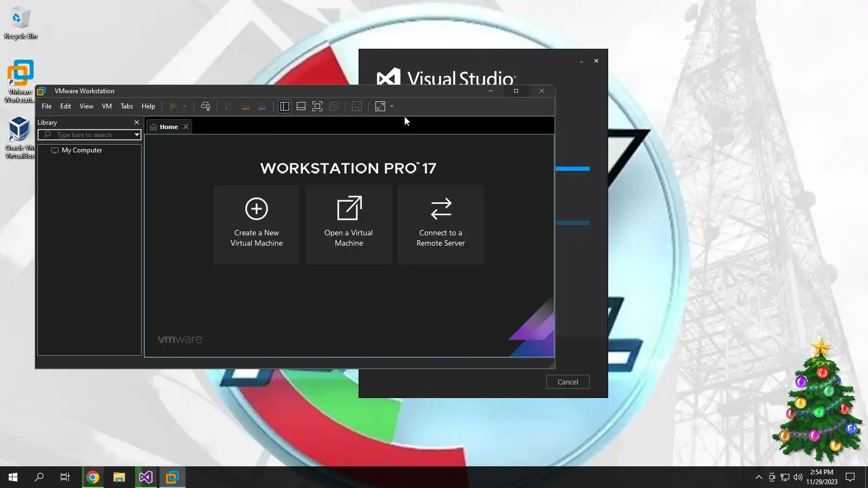
Task: Open the Power On dropdown arrow
Action: coord(185,106)
